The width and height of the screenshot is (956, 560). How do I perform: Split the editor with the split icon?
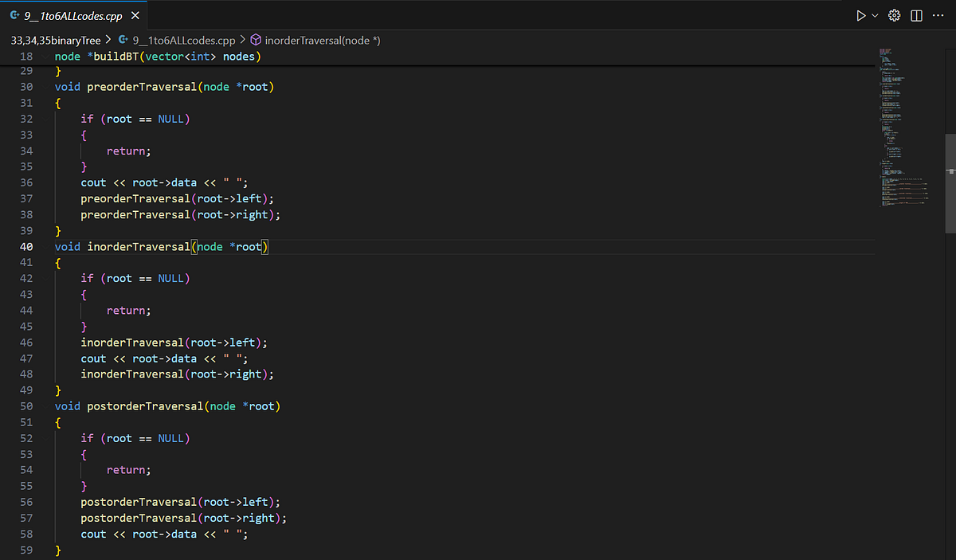point(917,16)
